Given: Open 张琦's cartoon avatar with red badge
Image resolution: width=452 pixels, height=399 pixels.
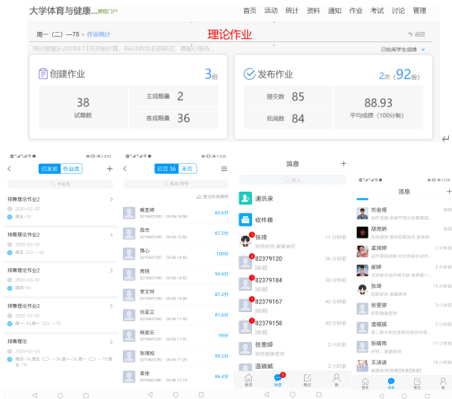Looking at the screenshot, I should tap(246, 240).
